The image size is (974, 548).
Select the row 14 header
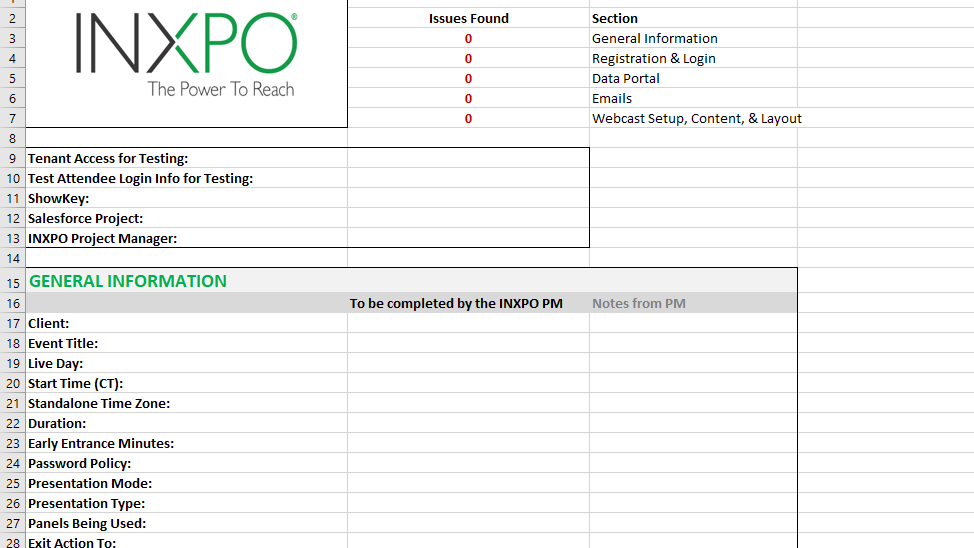(12, 258)
